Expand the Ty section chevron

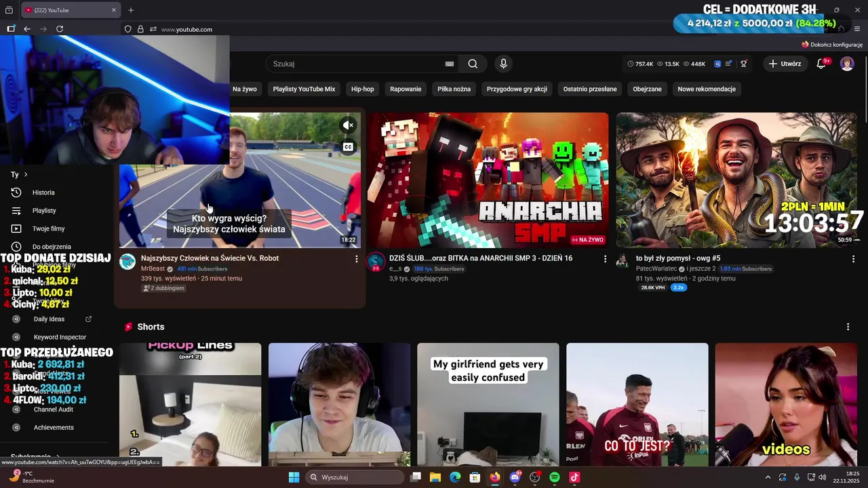[26, 174]
